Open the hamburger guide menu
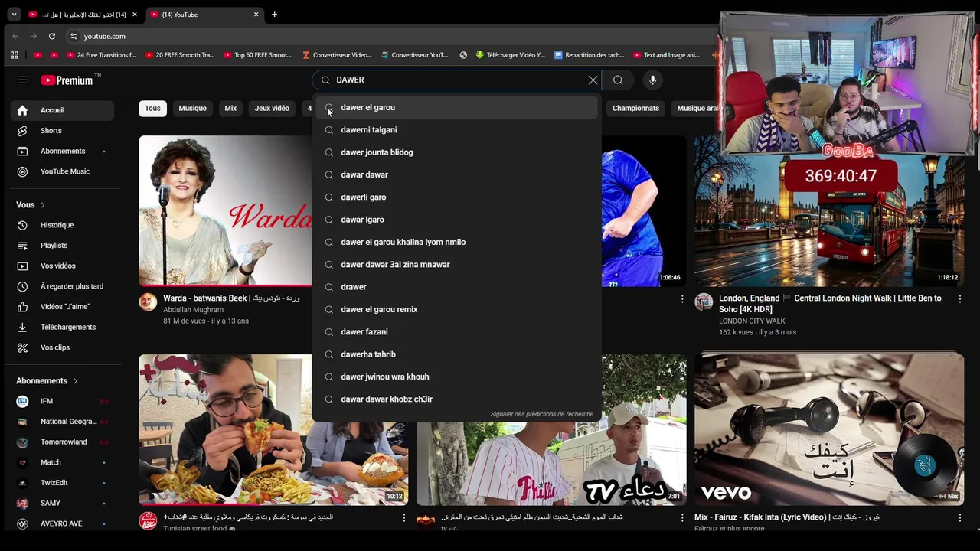 [x=22, y=80]
